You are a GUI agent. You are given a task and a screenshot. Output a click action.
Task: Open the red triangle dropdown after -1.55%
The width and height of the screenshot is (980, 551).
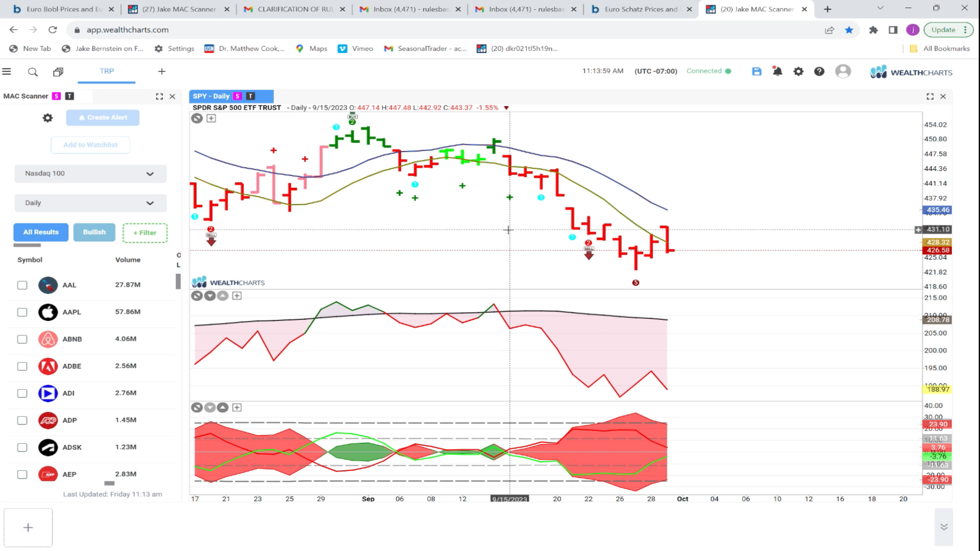pyautogui.click(x=506, y=108)
